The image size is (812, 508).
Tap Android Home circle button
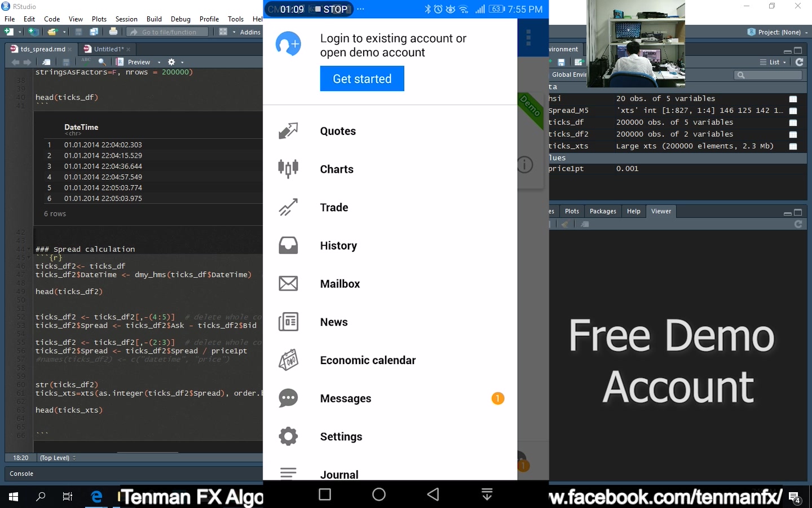pyautogui.click(x=379, y=494)
